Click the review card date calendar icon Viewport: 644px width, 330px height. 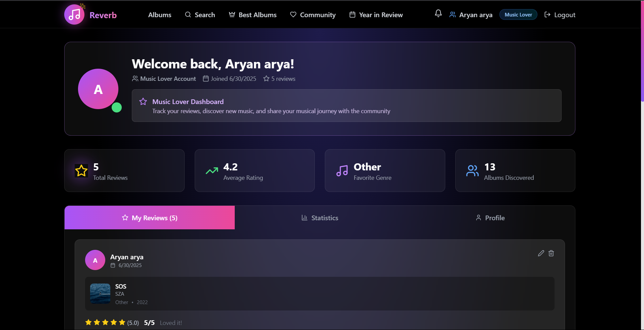(113, 265)
